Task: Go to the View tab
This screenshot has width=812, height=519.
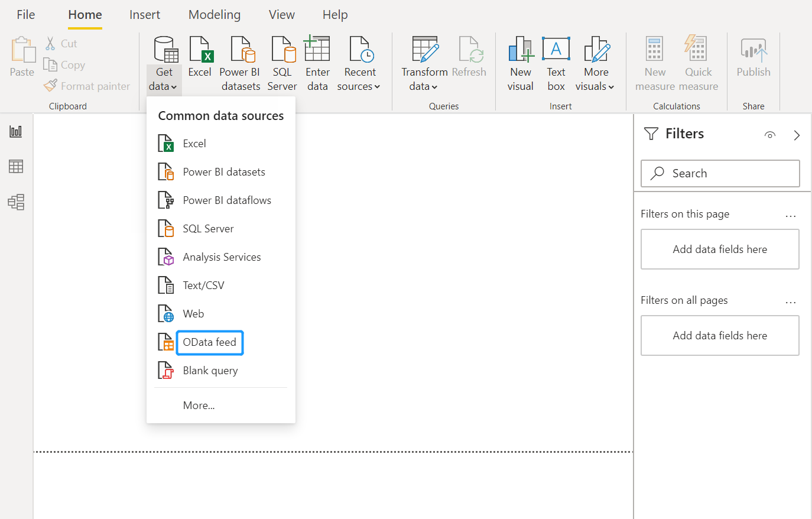Action: tap(282, 15)
